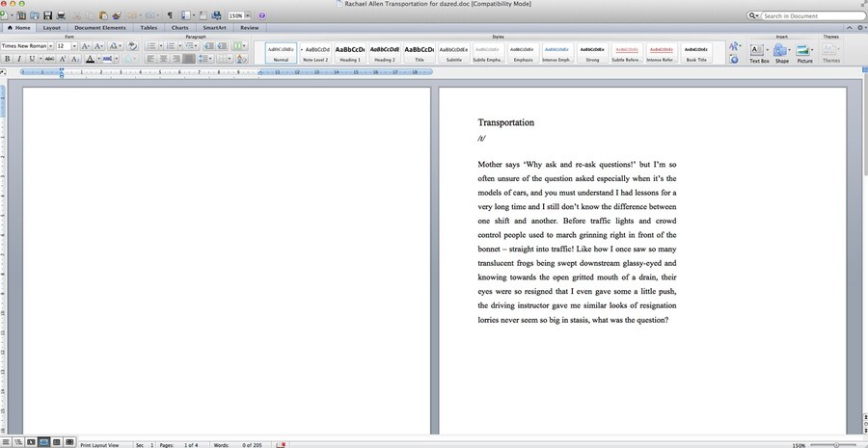Apply the Book Title style
The image size is (868, 448).
click(x=696, y=53)
